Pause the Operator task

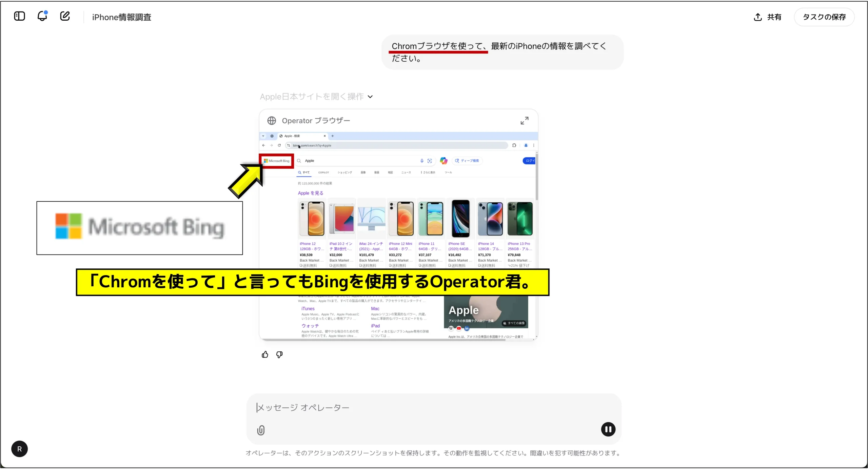(x=608, y=429)
